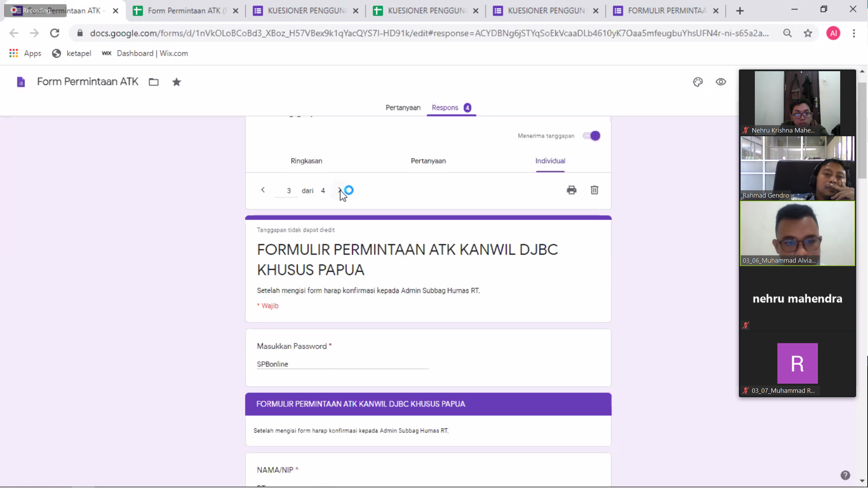Disable the Menerima tanggapan toggle
Screen dimensions: 868x488
(x=592, y=136)
